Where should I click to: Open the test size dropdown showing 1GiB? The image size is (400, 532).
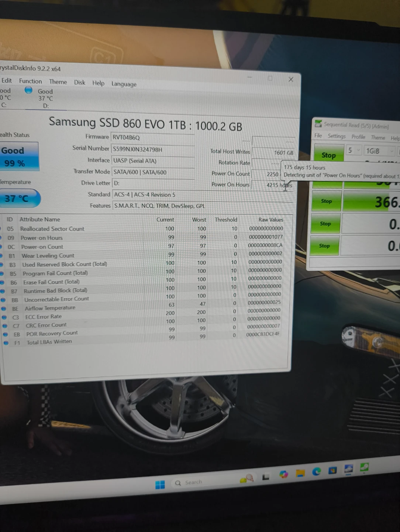379,151
